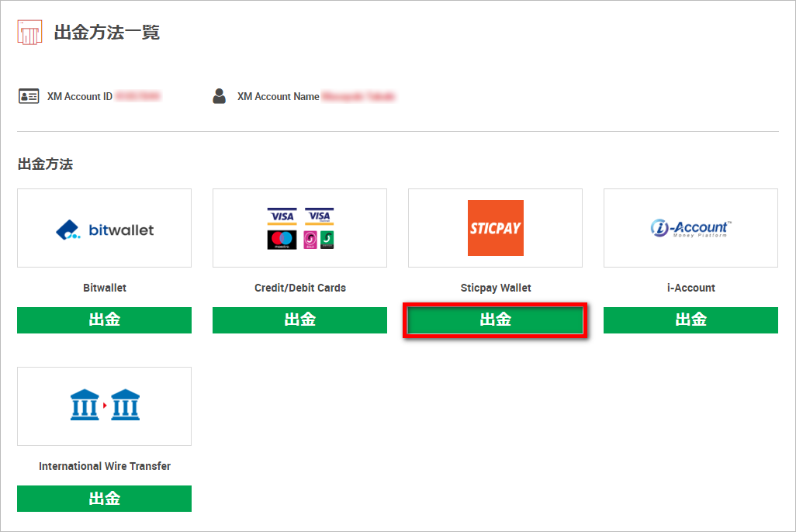Screen dimensions: 796x532
Task: Select the orange STICPAY logo
Action: (496, 228)
